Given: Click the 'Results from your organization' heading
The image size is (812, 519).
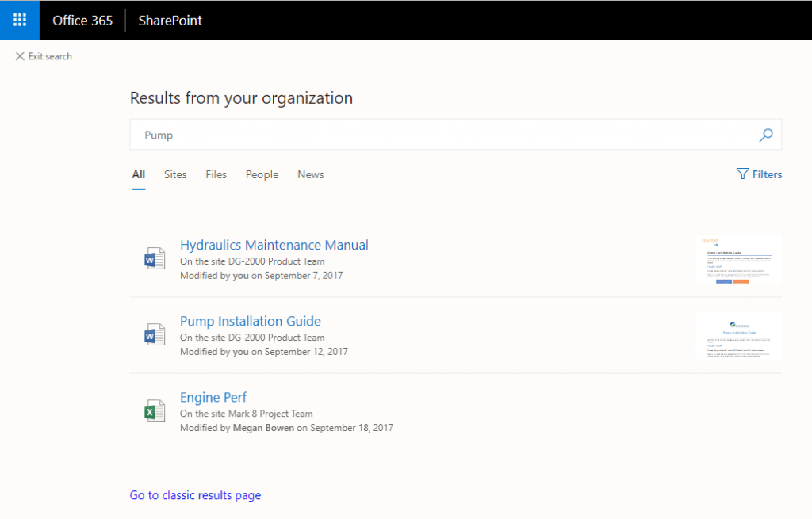Looking at the screenshot, I should pyautogui.click(x=241, y=97).
